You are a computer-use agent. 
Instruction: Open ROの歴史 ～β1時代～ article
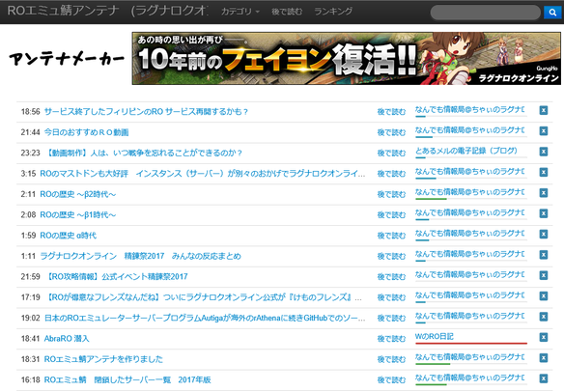pos(78,214)
